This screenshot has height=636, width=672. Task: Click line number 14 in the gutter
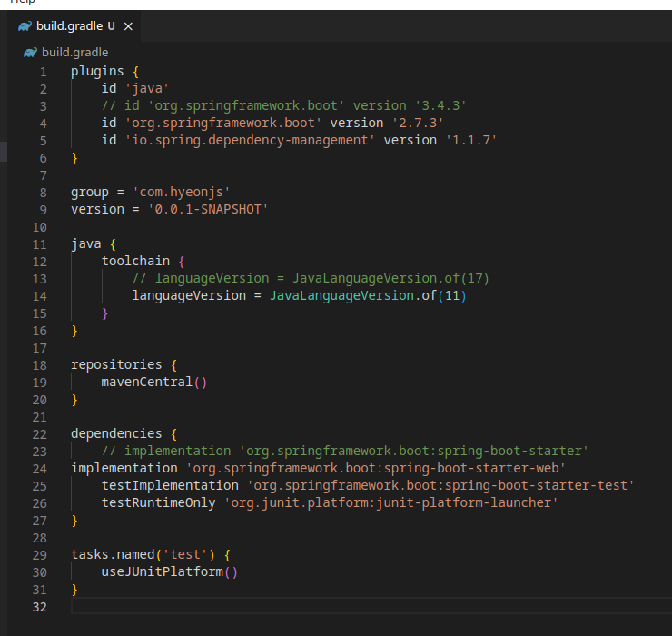[39, 296]
